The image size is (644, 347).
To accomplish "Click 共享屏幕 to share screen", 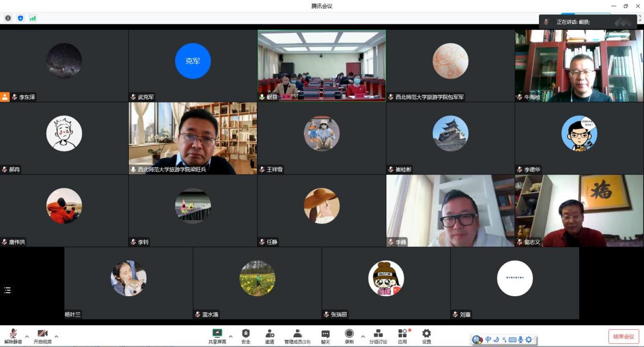I will point(217,335).
